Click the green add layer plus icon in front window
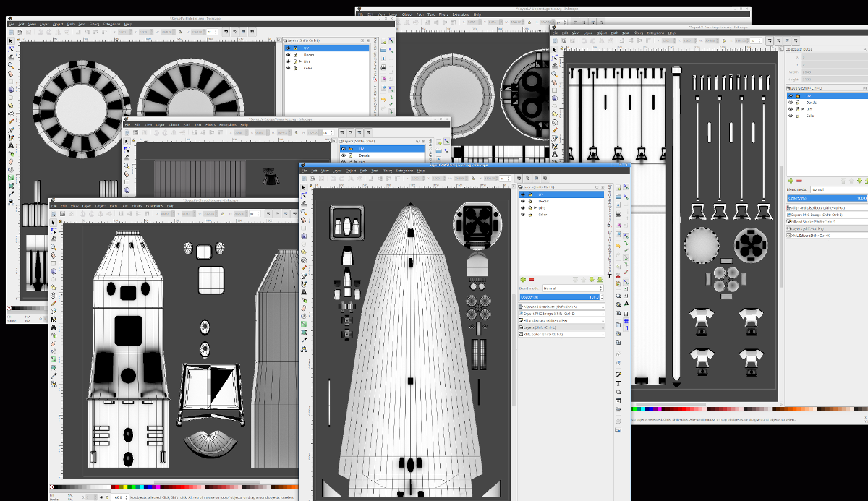 522,279
